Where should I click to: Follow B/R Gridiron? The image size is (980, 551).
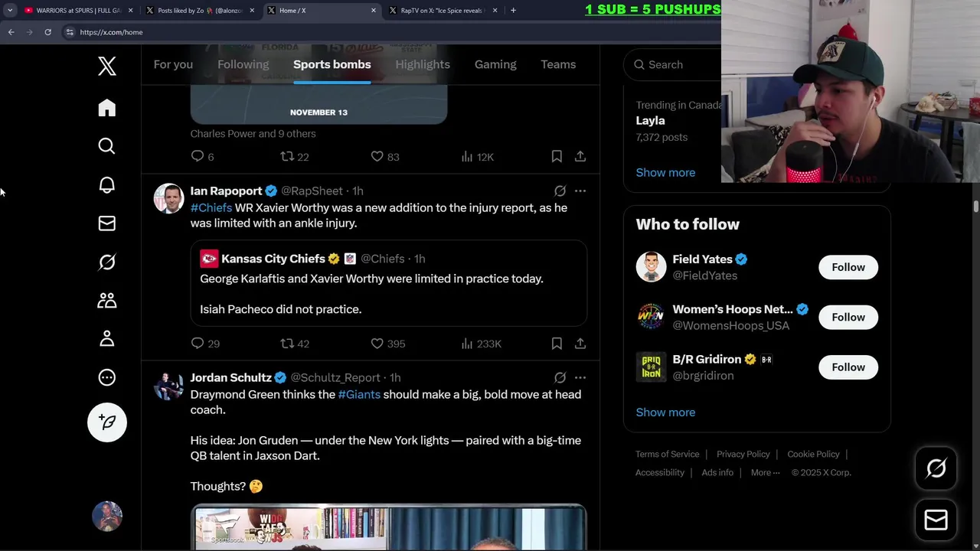click(848, 367)
